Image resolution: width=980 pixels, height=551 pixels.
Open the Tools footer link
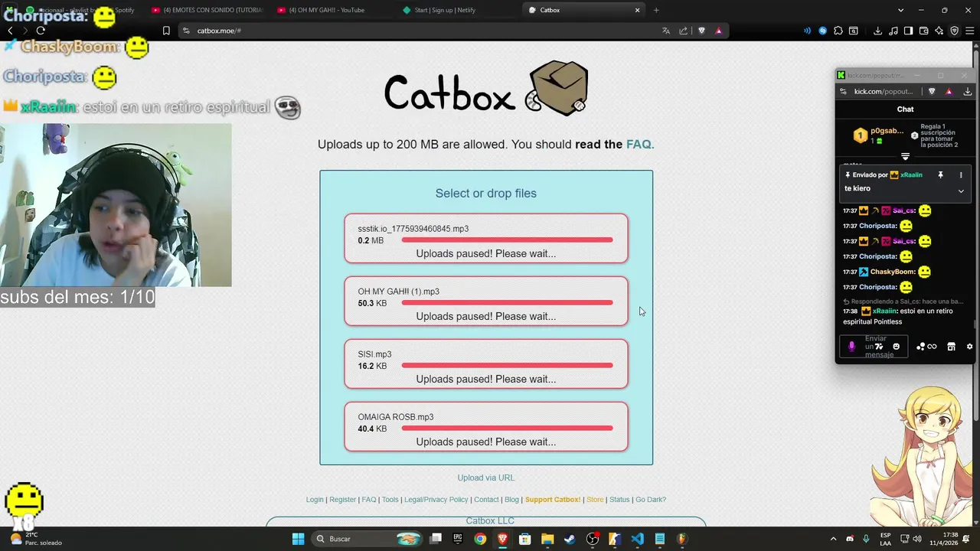(390, 500)
